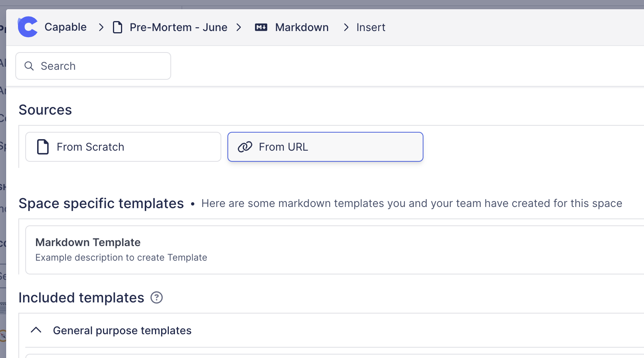Click the From URL link icon
This screenshot has height=358, width=644.
coord(245,147)
